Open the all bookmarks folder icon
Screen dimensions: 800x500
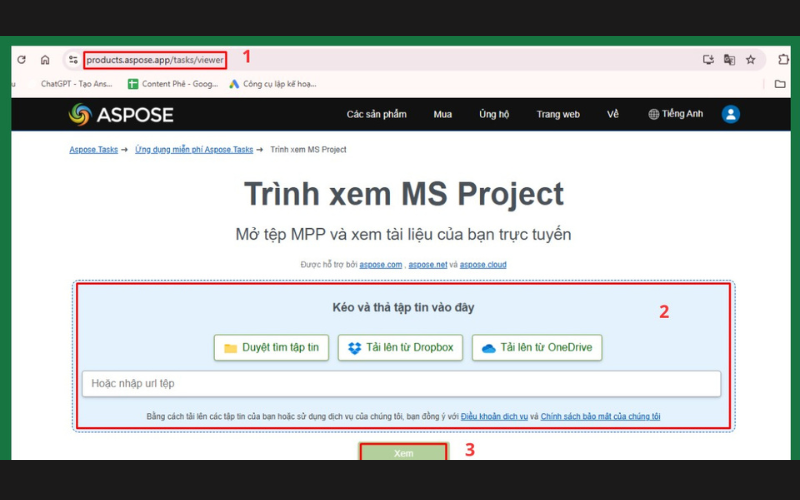(x=780, y=84)
